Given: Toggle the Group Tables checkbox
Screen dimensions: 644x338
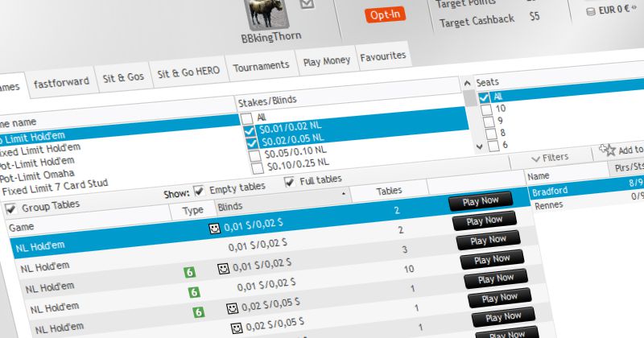Looking at the screenshot, I should pyautogui.click(x=10, y=208).
